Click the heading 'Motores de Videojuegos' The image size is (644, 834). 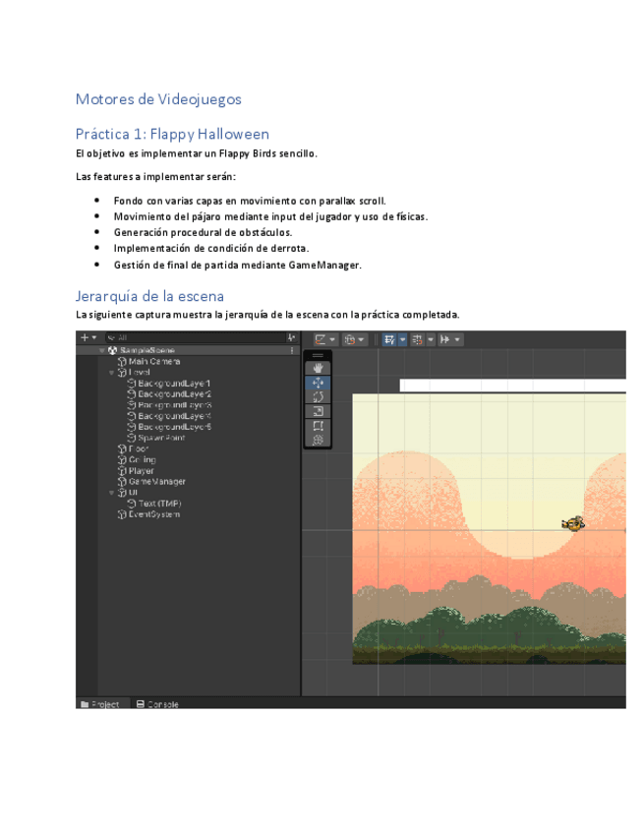[158, 99]
